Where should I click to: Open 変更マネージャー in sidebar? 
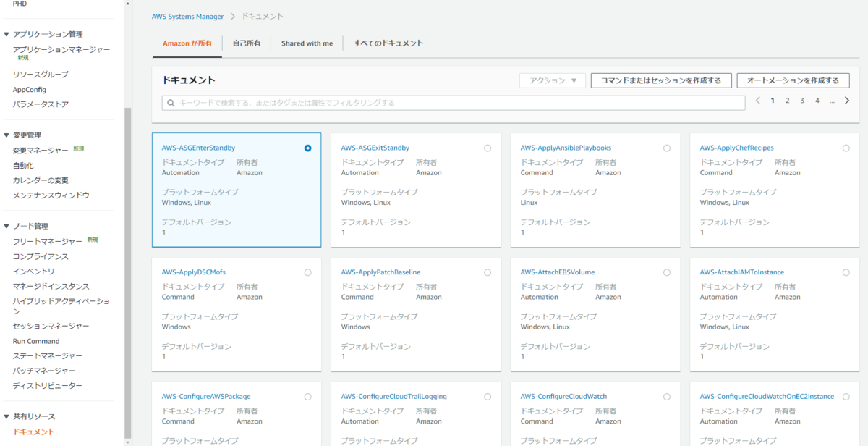[41, 151]
